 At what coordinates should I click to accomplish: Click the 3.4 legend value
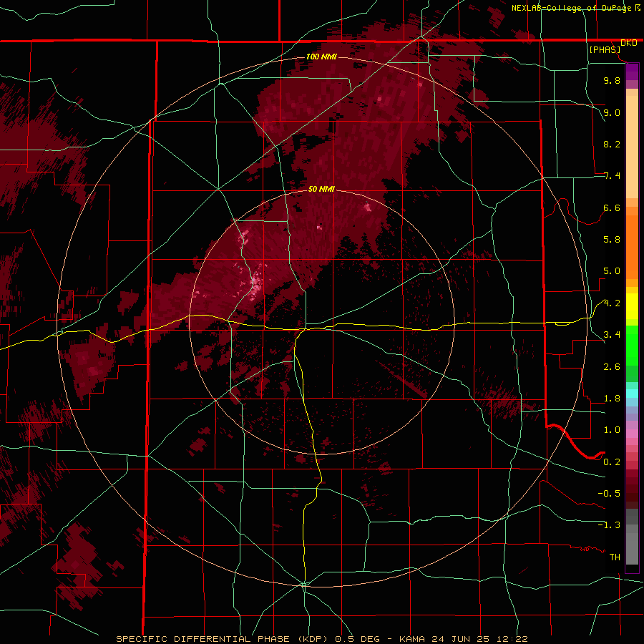(x=612, y=335)
